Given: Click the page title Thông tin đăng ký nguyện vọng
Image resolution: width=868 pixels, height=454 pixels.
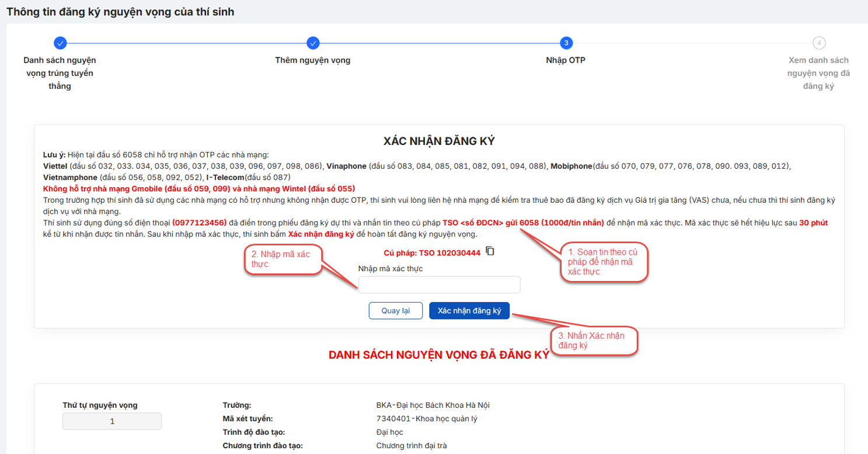Looking at the screenshot, I should [x=120, y=11].
